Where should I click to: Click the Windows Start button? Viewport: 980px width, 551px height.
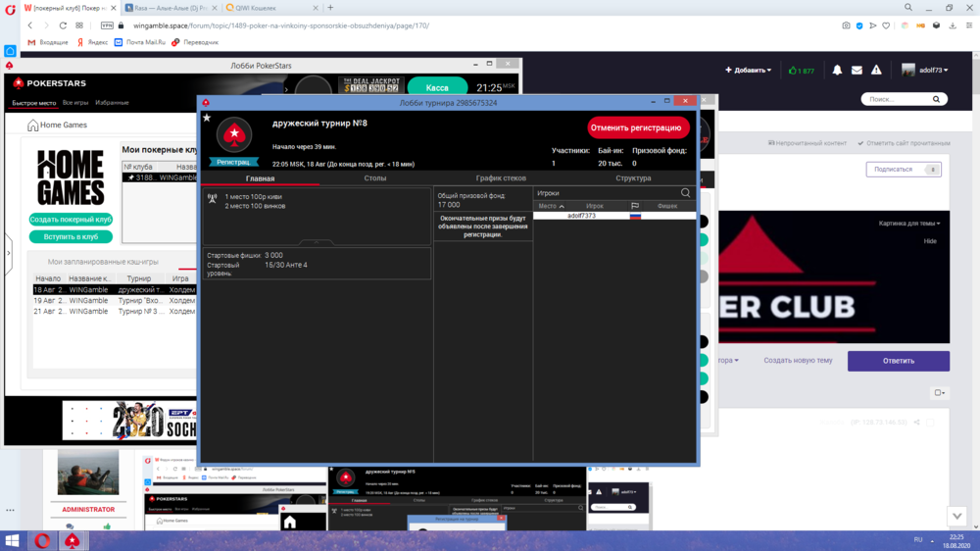pyautogui.click(x=13, y=540)
